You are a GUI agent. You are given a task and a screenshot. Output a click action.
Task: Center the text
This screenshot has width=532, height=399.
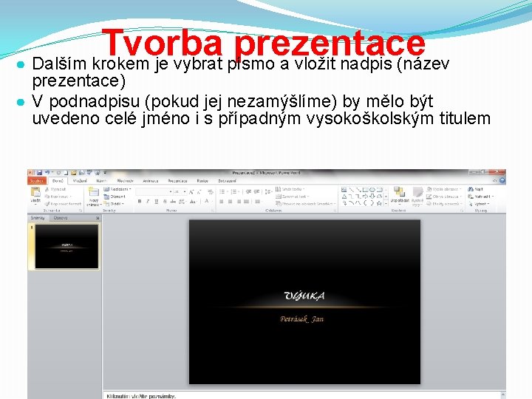tap(230, 202)
